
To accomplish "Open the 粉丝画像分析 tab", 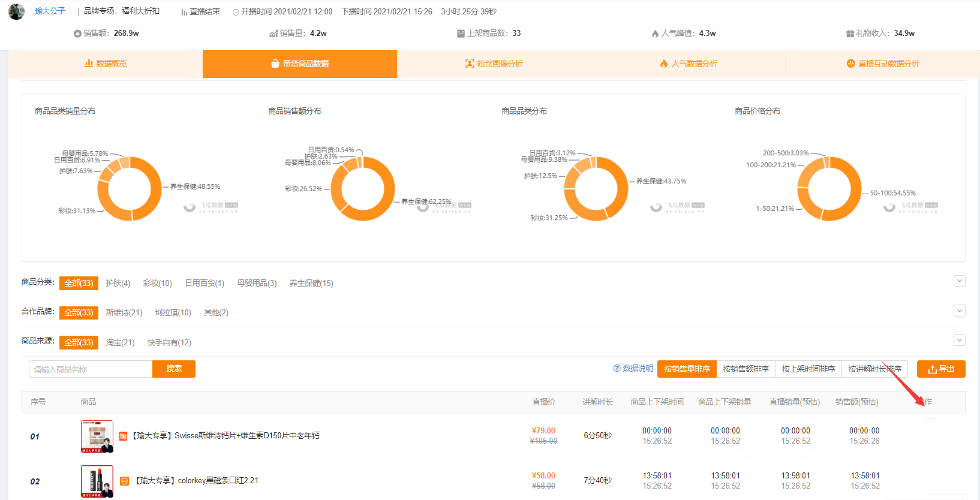I will pos(494,64).
